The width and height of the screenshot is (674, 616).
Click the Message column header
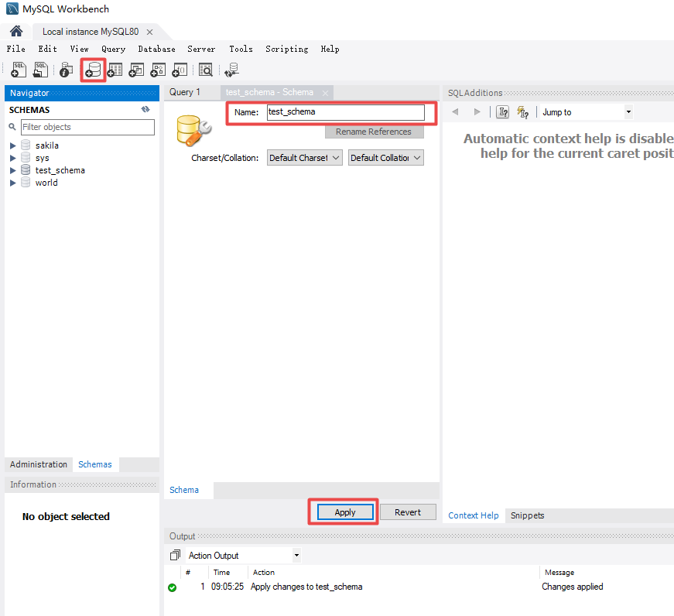[x=559, y=573]
